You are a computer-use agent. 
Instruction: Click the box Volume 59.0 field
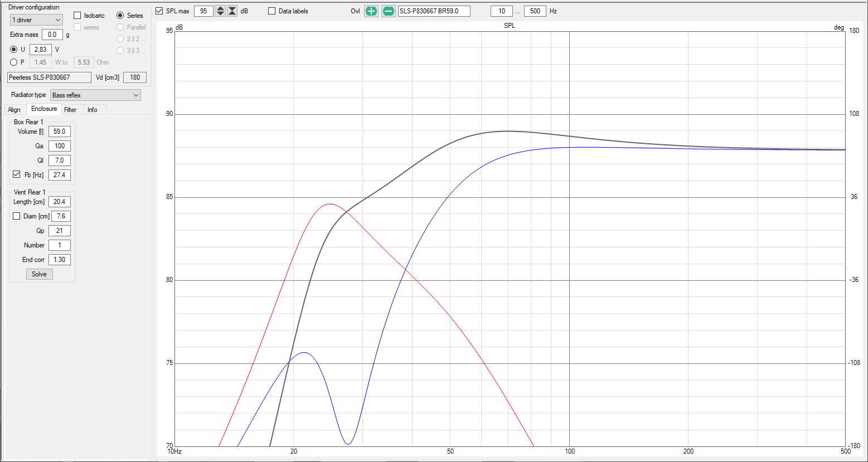pos(60,132)
